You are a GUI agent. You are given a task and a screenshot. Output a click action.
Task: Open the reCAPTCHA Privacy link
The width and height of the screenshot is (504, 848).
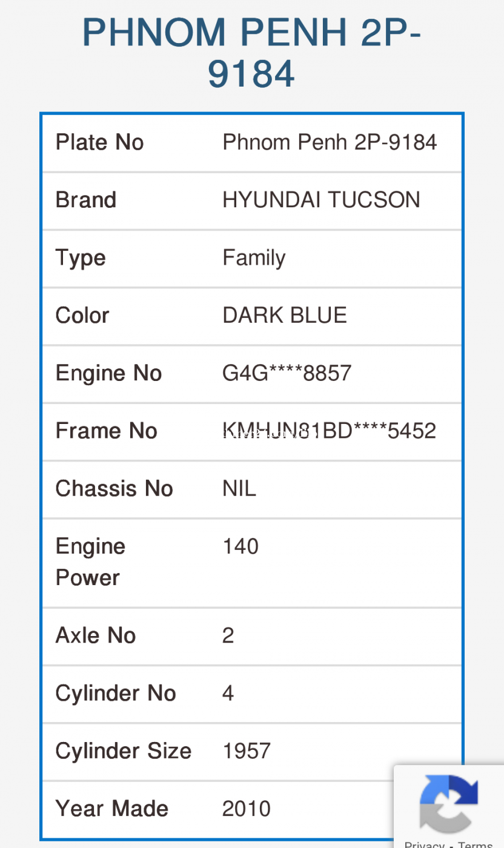point(423,844)
